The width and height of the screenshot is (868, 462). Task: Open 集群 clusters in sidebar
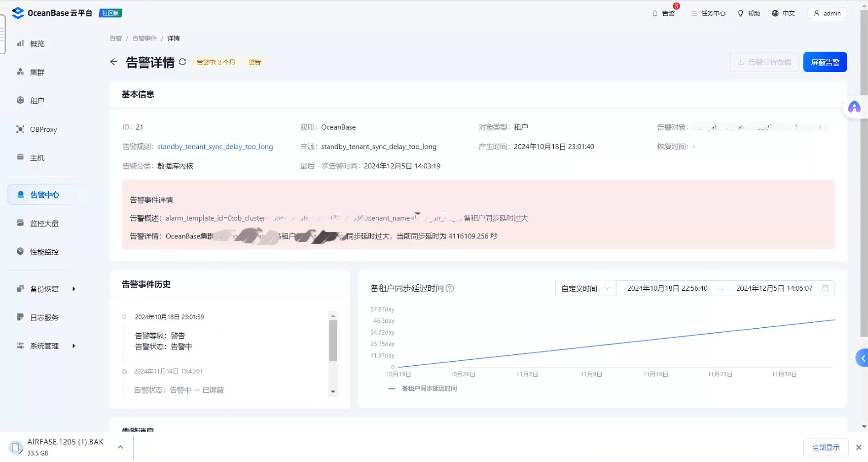37,72
